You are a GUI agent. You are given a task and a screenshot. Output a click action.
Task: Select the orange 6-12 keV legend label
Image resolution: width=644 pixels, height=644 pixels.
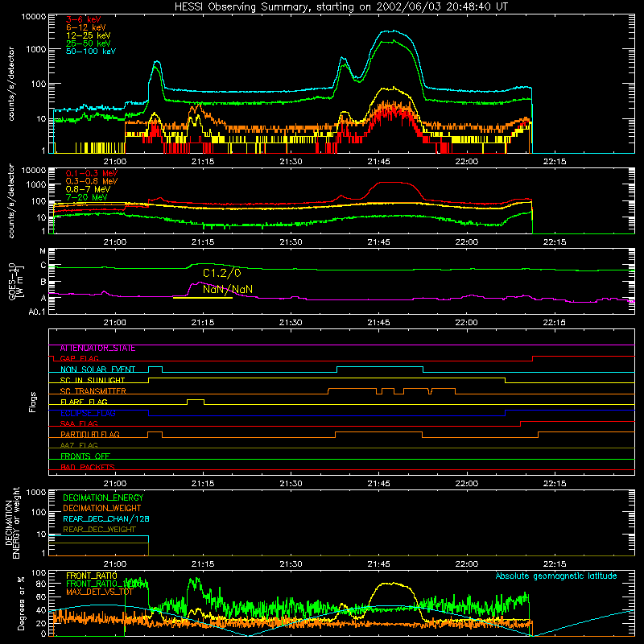pyautogui.click(x=85, y=27)
